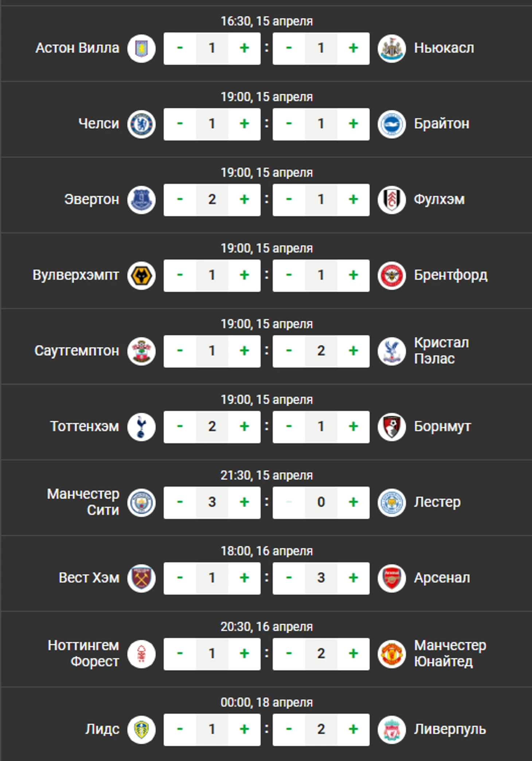Decrease Arsenal's predicted score with minus
The height and width of the screenshot is (761, 532).
tap(289, 578)
